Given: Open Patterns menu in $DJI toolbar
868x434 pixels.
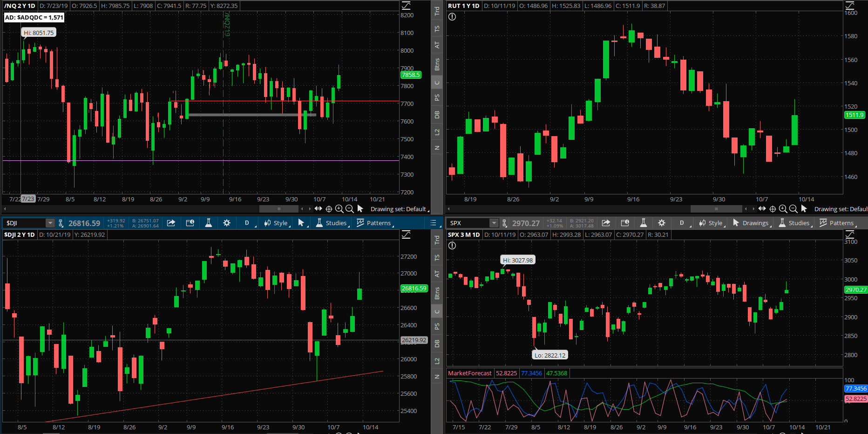Looking at the screenshot, I should pos(375,223).
